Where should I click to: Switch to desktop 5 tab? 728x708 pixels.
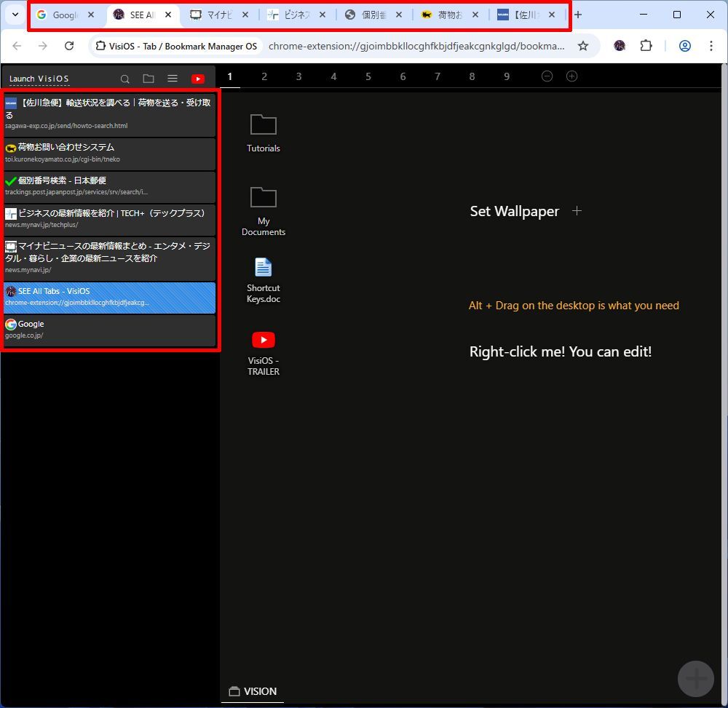pos(368,76)
